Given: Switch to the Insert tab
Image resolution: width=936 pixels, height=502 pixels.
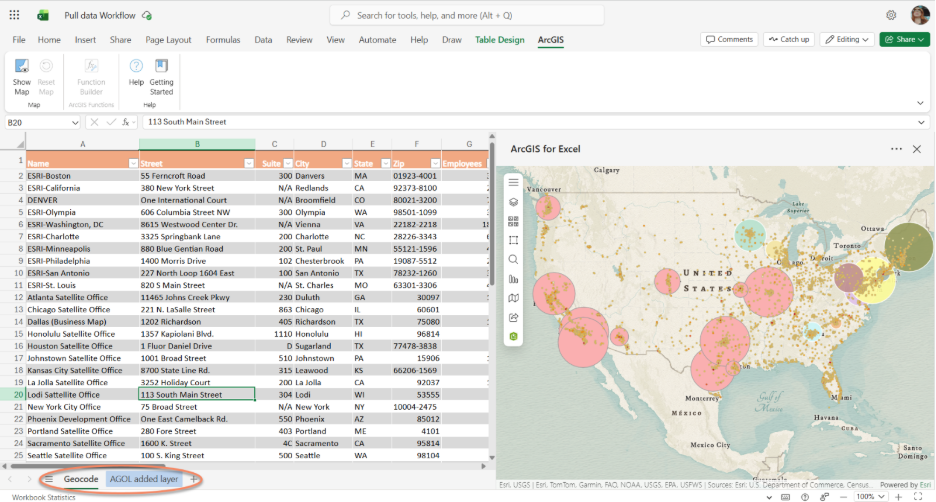Looking at the screenshot, I should (x=85, y=39).
